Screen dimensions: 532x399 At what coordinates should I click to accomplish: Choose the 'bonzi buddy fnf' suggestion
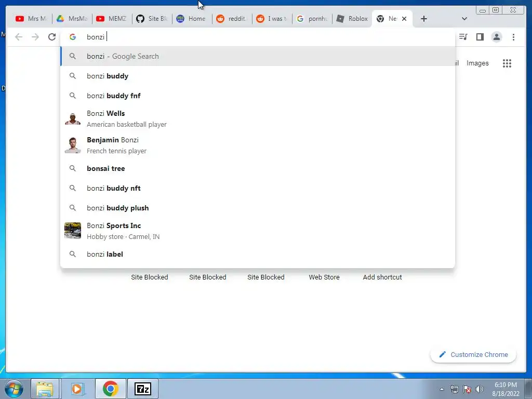pos(258,96)
